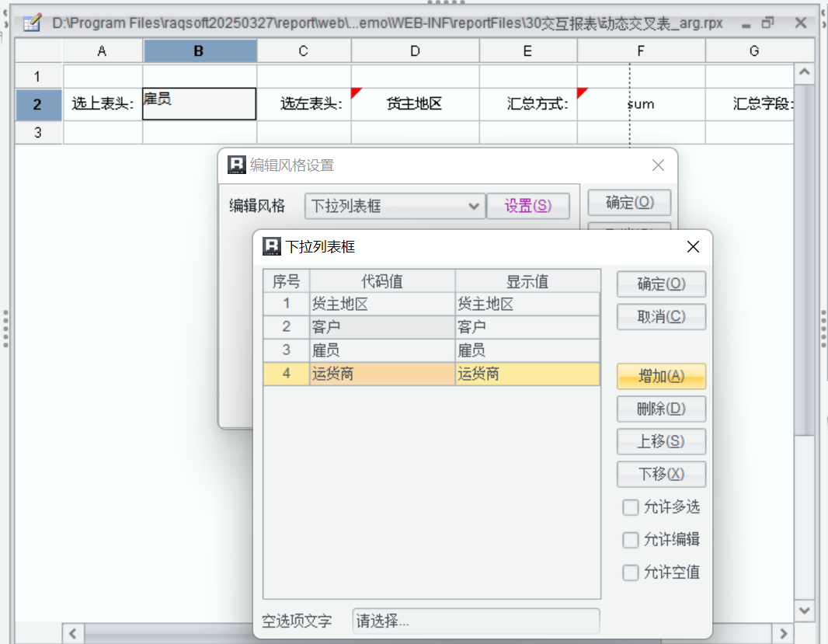Click the logo icon of 编辑风格设置 dialog
The width and height of the screenshot is (828, 644).
point(236,165)
